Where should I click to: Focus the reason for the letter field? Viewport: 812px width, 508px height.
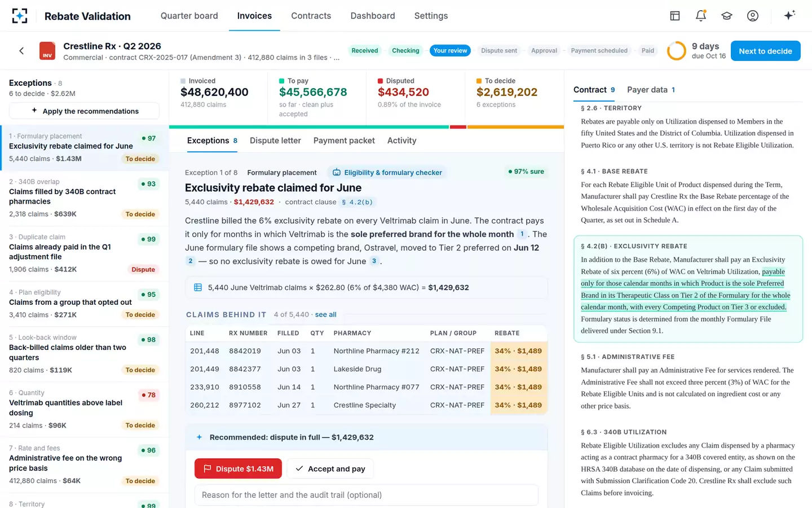(367, 495)
